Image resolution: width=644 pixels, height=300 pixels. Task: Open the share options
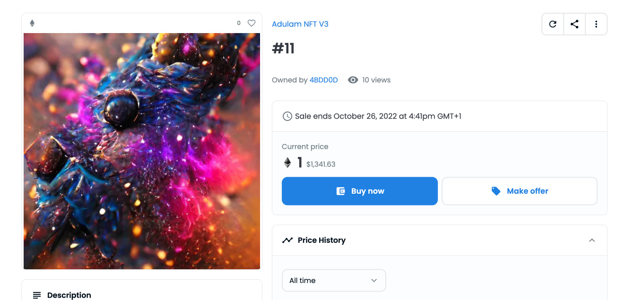coord(574,24)
